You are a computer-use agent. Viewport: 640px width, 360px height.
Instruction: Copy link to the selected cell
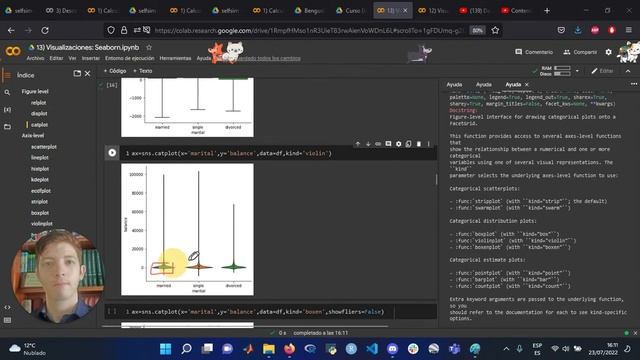coord(378,144)
